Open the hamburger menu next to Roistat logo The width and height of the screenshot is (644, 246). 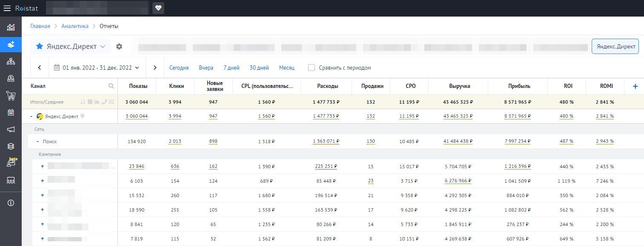pyautogui.click(x=7, y=8)
